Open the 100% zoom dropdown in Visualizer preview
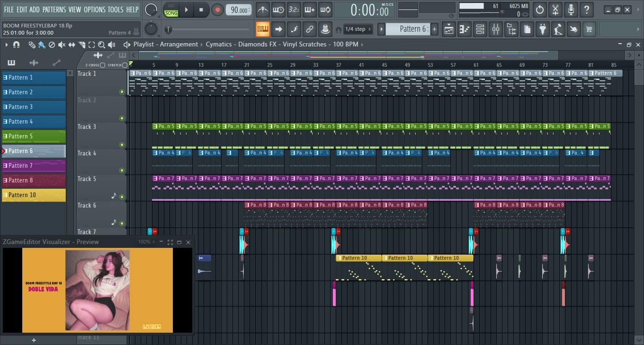The height and width of the screenshot is (345, 644). pyautogui.click(x=147, y=242)
